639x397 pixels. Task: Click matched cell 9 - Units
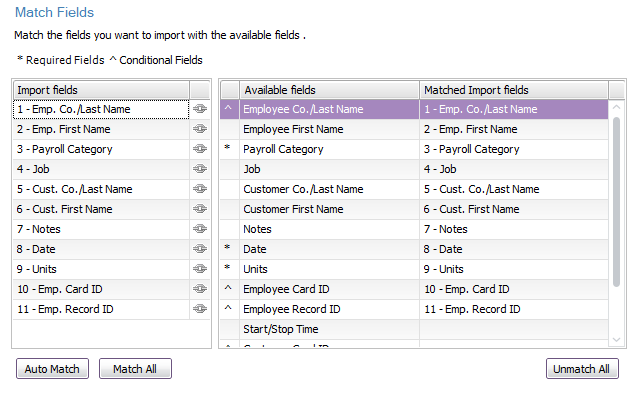click(x=514, y=269)
